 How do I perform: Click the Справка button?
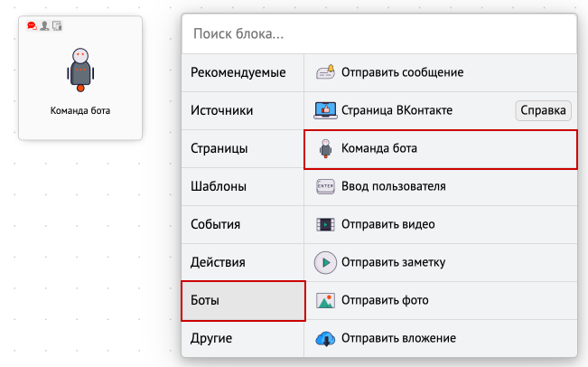(x=543, y=110)
